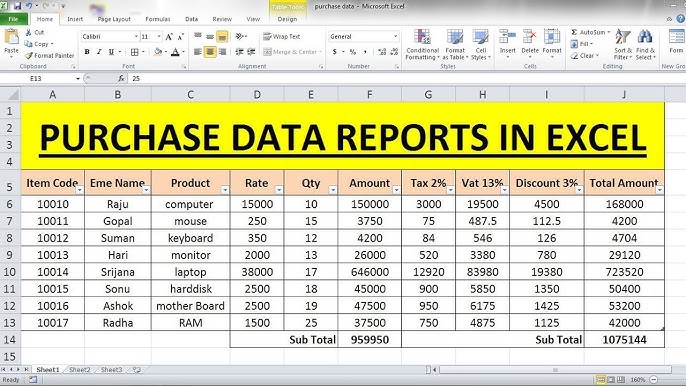Click the Paste button
Viewport: 686px width, 386px height.
[x=11, y=42]
